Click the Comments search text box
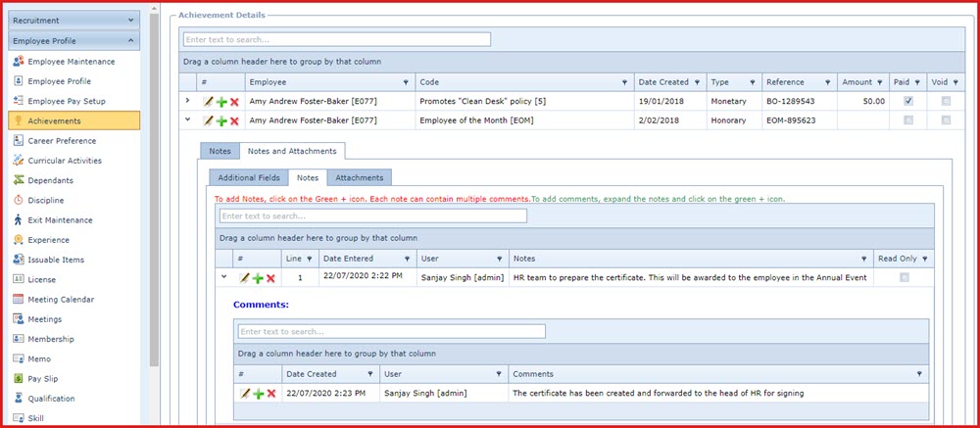 click(392, 331)
